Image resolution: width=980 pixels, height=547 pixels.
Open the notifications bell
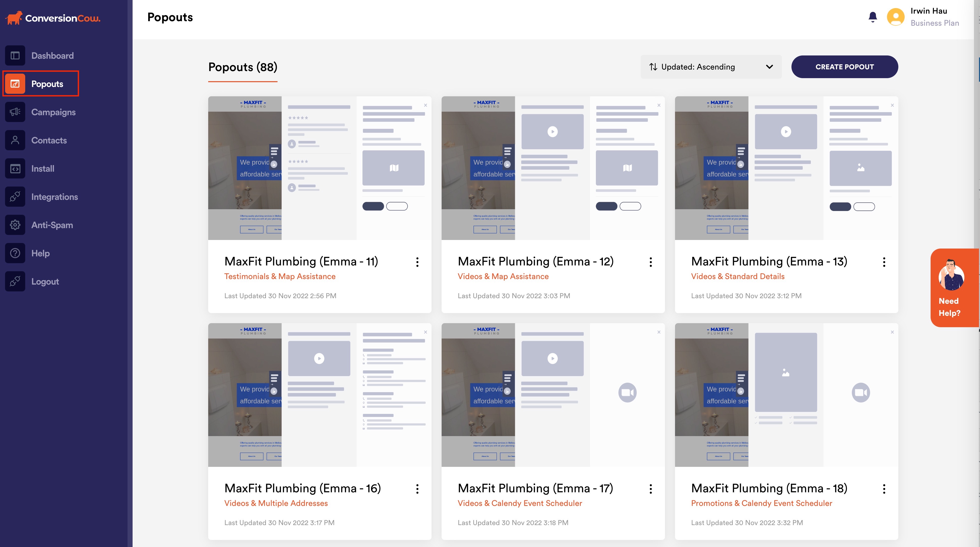pos(873,17)
